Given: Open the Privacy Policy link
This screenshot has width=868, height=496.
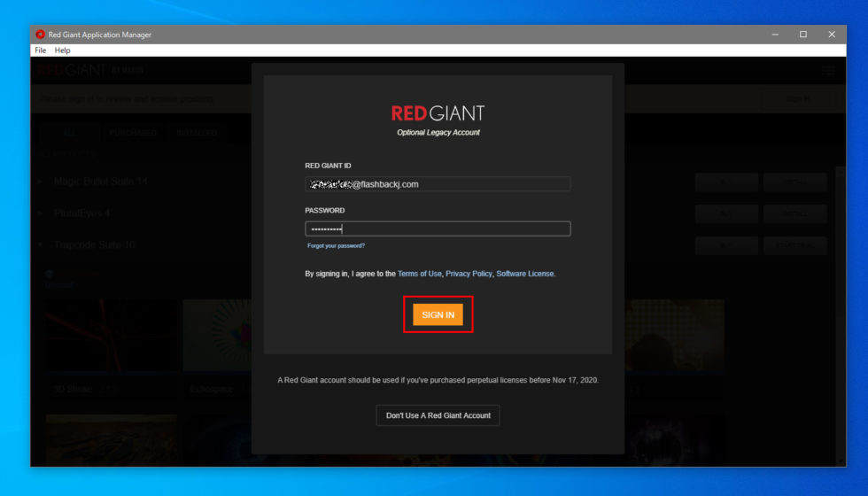Looking at the screenshot, I should pos(469,274).
